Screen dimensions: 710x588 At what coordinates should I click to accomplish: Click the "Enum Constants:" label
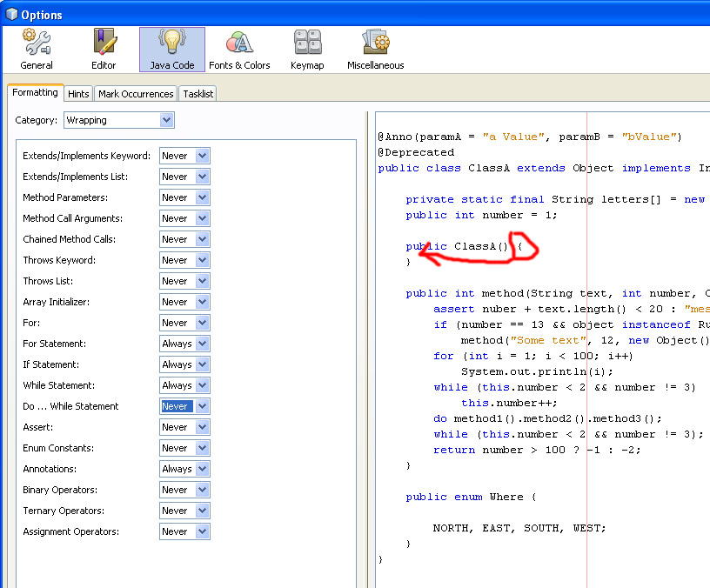coord(58,448)
